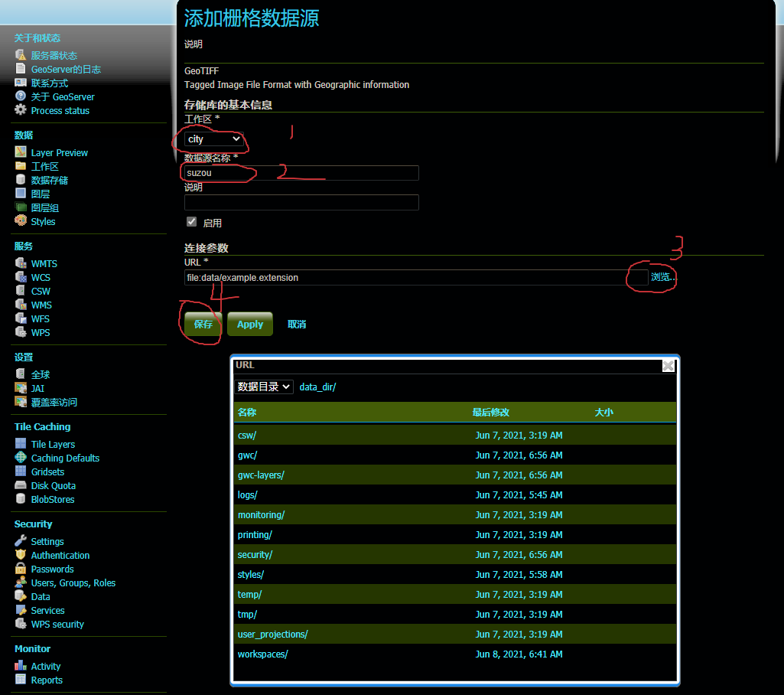Click the Activity chart icon
This screenshot has width=784, height=695.
pos(21,665)
